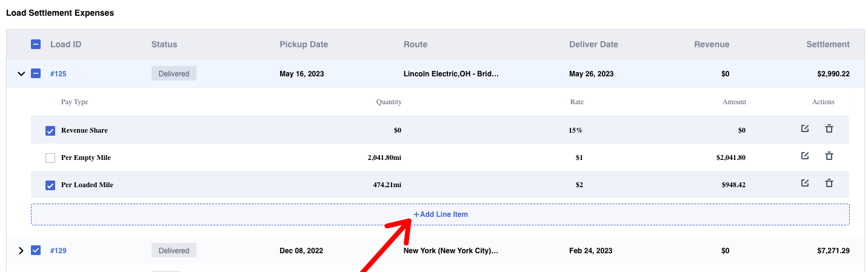Delete the Per Empty Mile line item

[x=829, y=156]
